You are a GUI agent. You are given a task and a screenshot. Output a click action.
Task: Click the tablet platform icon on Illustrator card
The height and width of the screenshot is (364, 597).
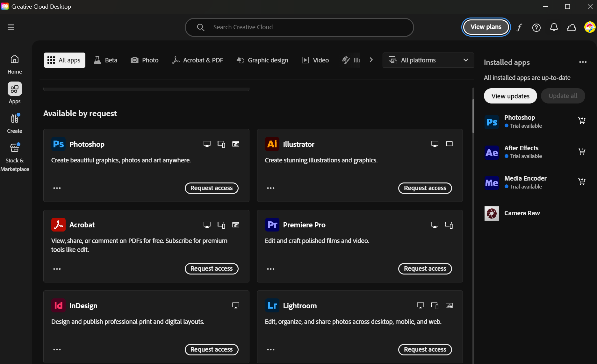point(449,144)
